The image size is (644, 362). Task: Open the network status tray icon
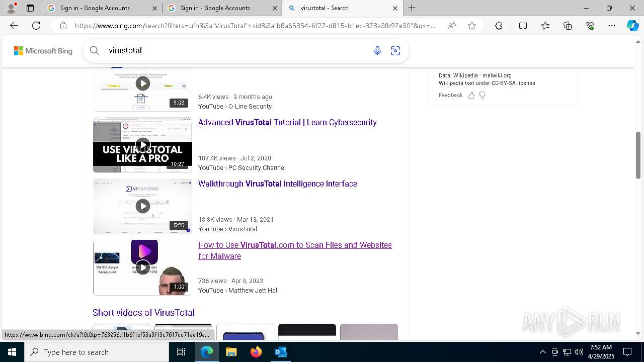[x=567, y=352]
